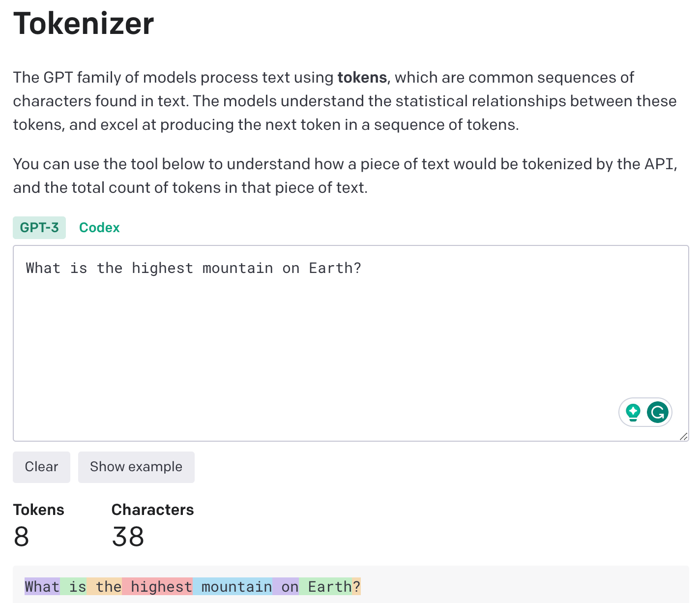The height and width of the screenshot is (603, 700).
Task: Click the red 'highest' token highlight
Action: (x=157, y=586)
